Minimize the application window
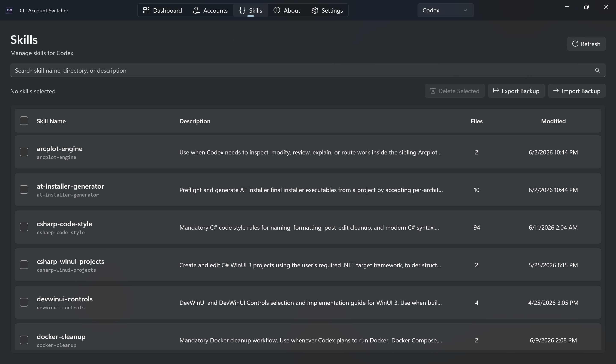The height and width of the screenshot is (364, 616). (x=567, y=7)
